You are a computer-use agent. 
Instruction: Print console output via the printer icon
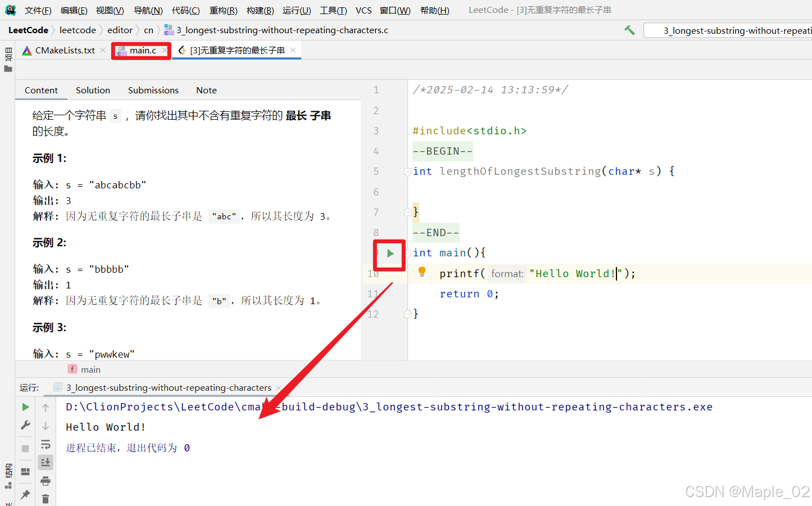click(x=46, y=481)
